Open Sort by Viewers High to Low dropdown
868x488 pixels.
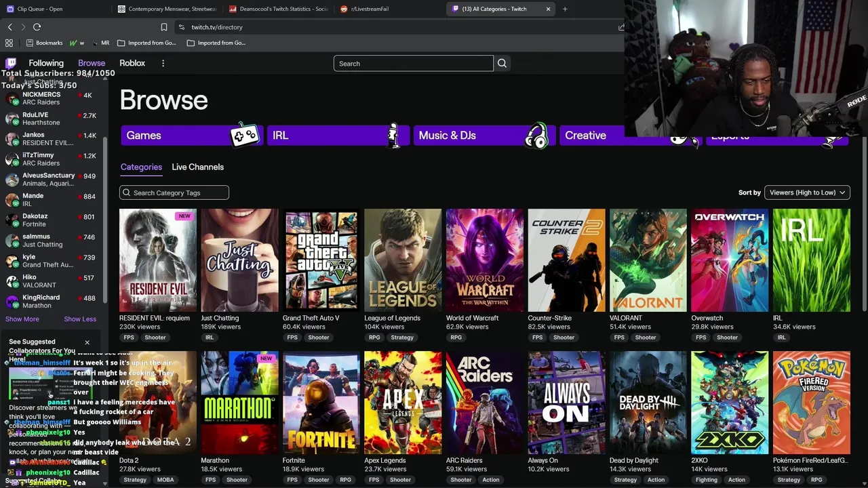(807, 192)
